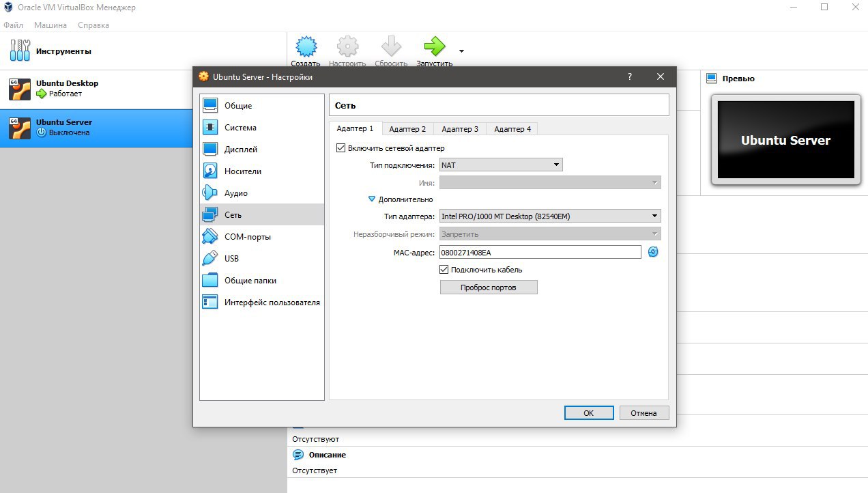Open the Система settings category

[261, 128]
